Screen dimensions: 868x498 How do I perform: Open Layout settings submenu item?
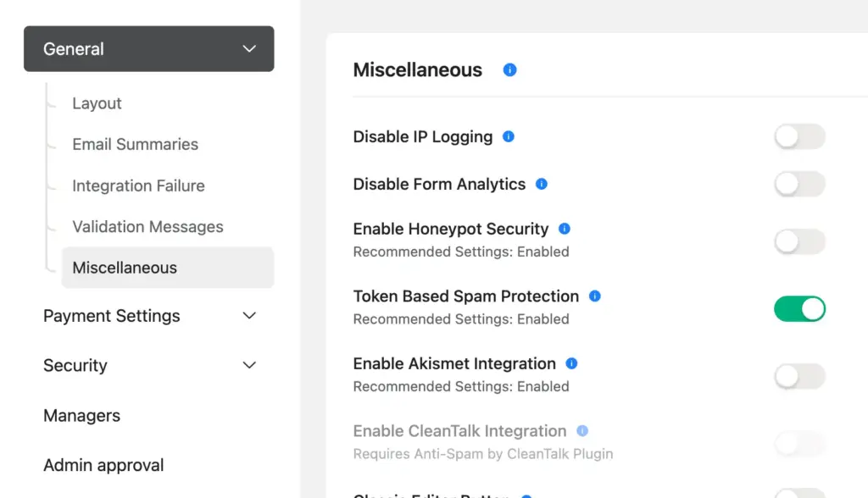coord(97,103)
